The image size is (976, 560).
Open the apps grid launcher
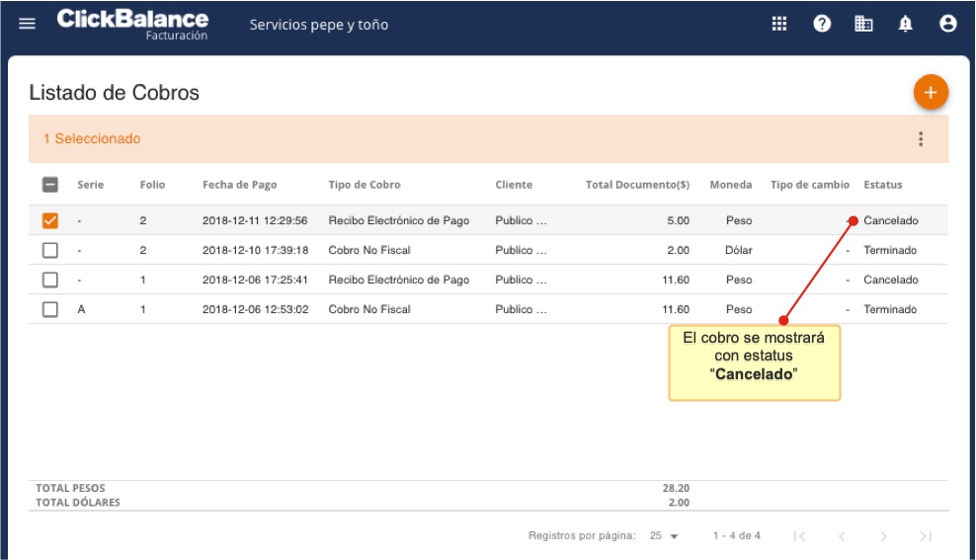tap(779, 25)
